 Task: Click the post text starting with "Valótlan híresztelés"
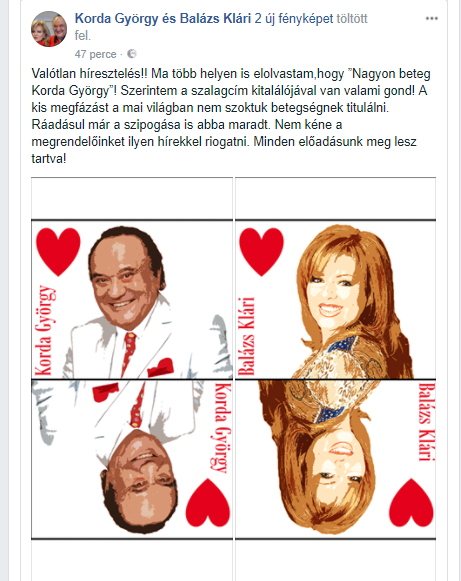[x=230, y=116]
